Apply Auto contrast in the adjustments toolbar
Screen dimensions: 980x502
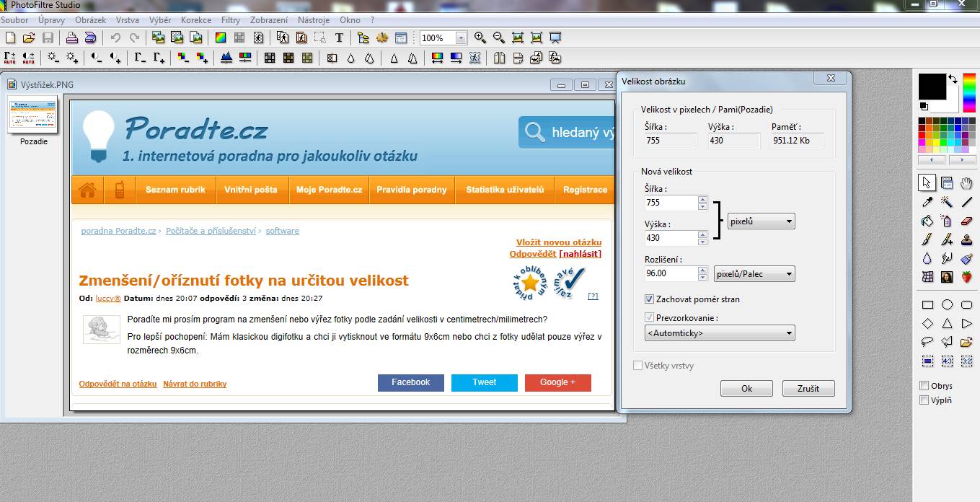[29, 58]
